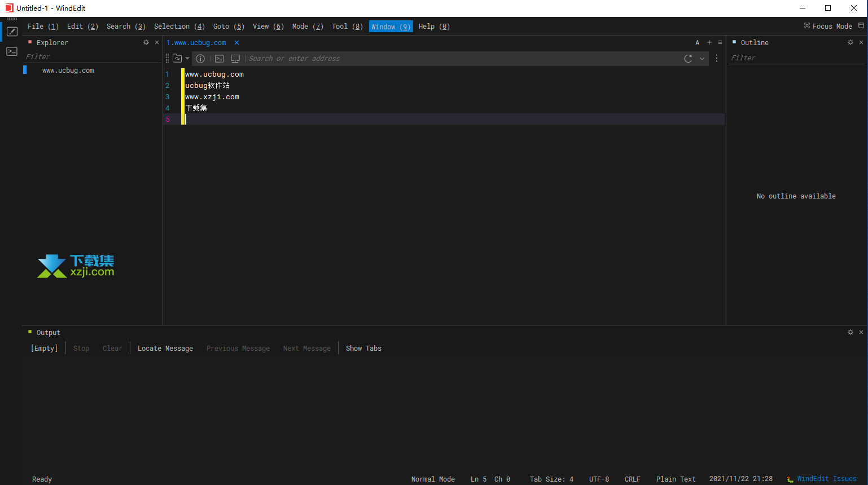
Task: Select www.ucbug.com in Explorer list
Action: click(x=68, y=70)
